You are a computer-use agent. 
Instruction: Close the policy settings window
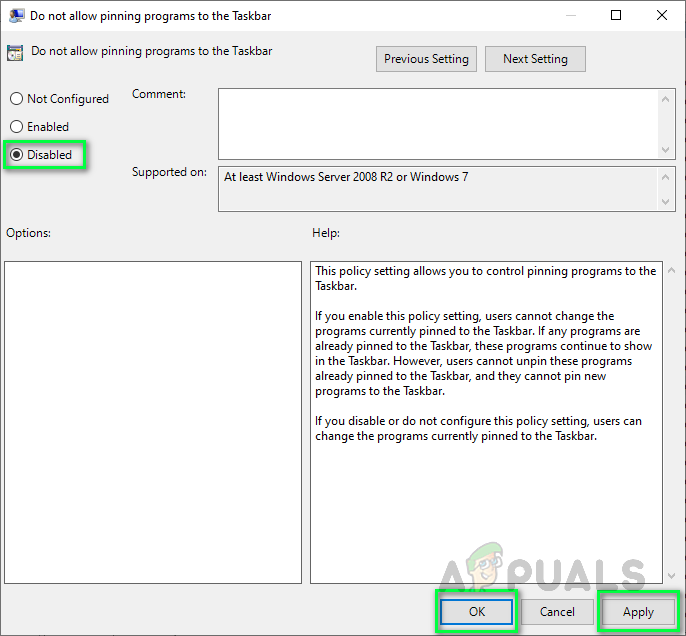point(662,16)
